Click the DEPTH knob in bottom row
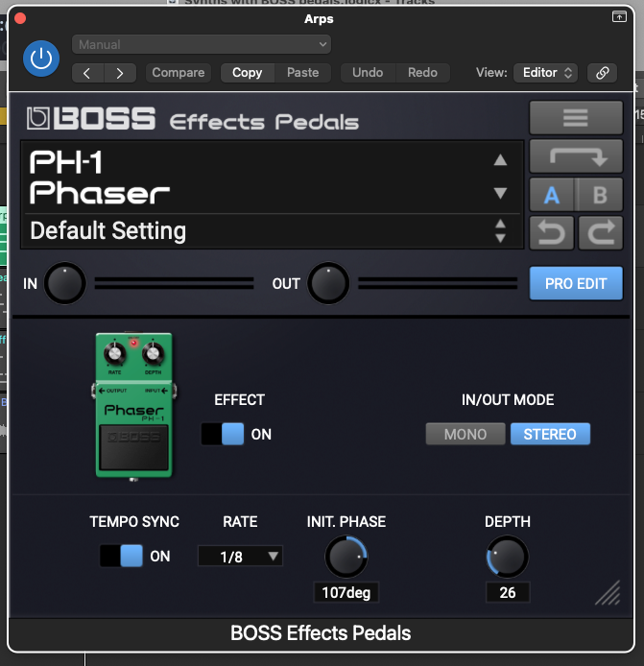The height and width of the screenshot is (666, 644). point(508,557)
